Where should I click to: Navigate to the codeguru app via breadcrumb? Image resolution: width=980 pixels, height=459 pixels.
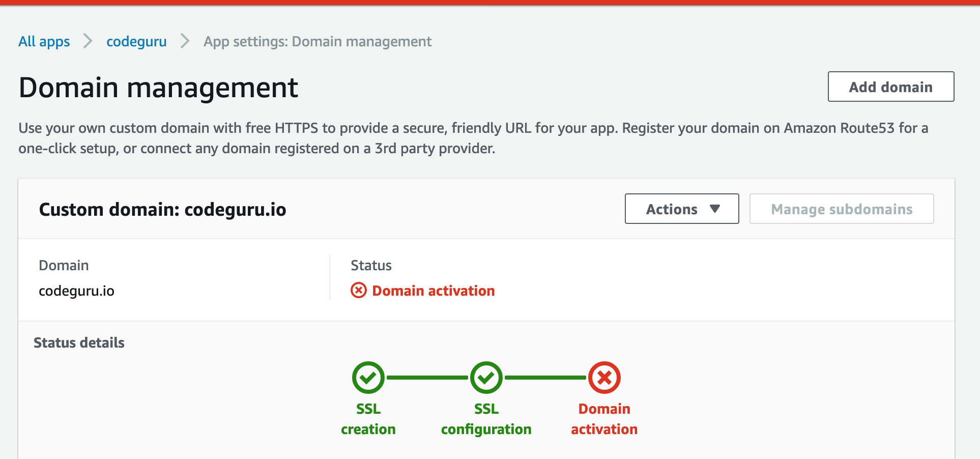point(136,41)
